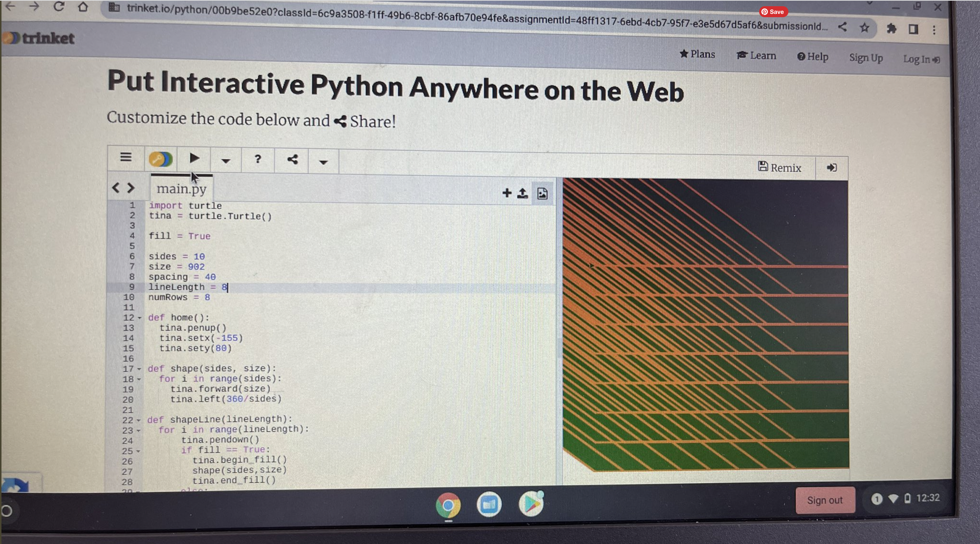Click the sign-in arrow icon beside Remix

click(x=832, y=168)
